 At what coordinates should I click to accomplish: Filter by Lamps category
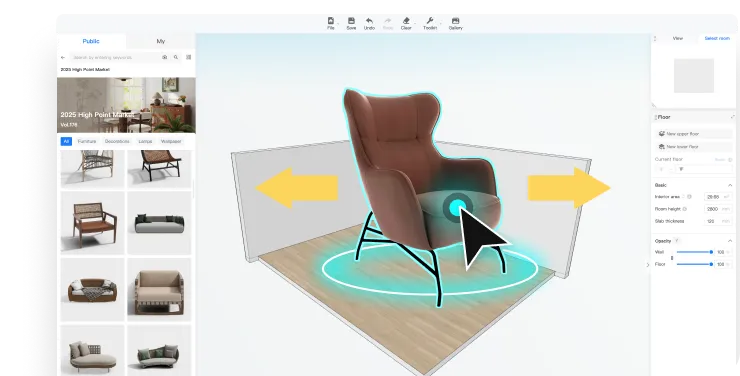[145, 141]
